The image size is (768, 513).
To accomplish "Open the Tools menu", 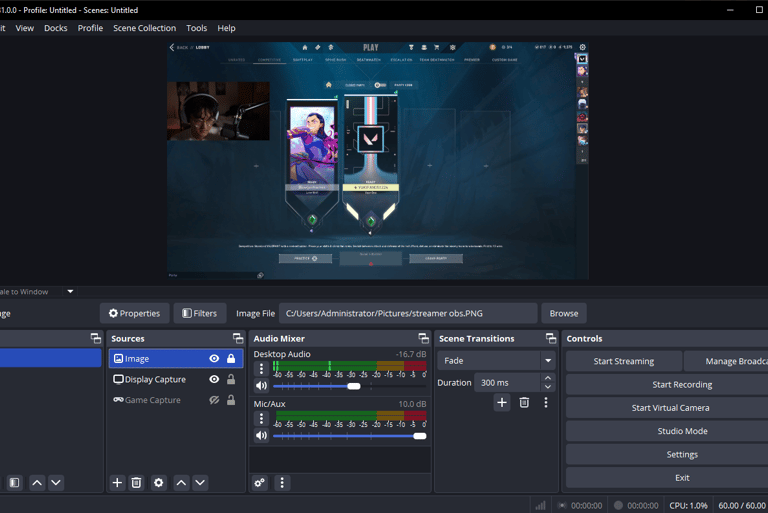I will pyautogui.click(x=196, y=28).
